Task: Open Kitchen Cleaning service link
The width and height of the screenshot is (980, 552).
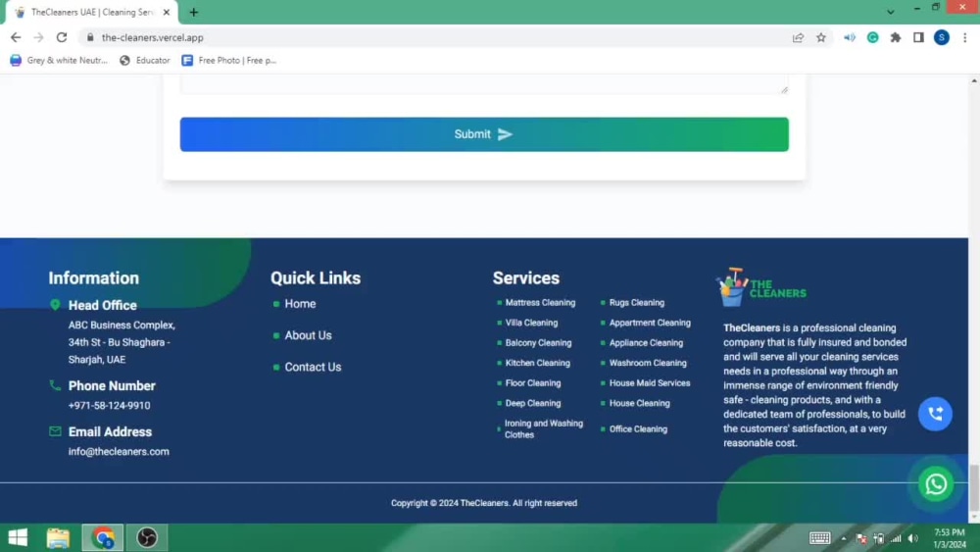Action: (x=537, y=363)
